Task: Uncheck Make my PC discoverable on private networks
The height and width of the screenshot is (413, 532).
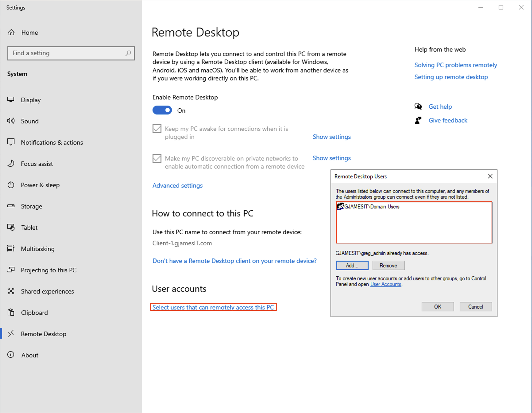Action: (x=157, y=158)
